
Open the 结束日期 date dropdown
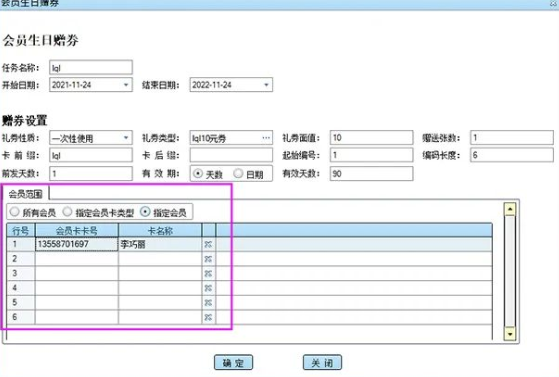(x=266, y=85)
